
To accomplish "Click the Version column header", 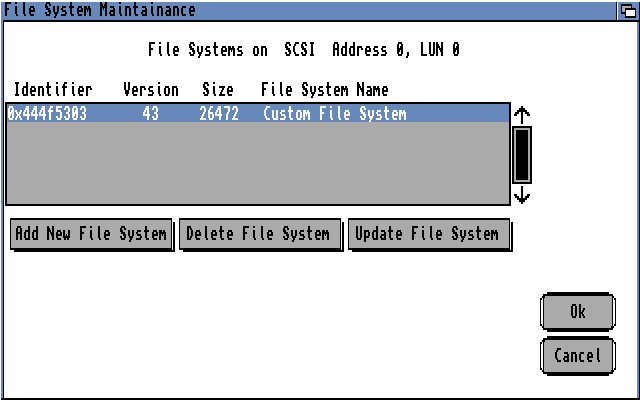I will (x=151, y=90).
